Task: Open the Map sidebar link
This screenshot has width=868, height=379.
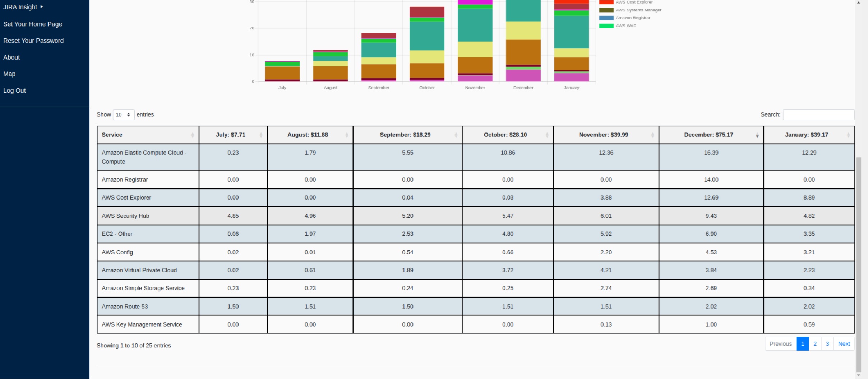Action: click(9, 74)
